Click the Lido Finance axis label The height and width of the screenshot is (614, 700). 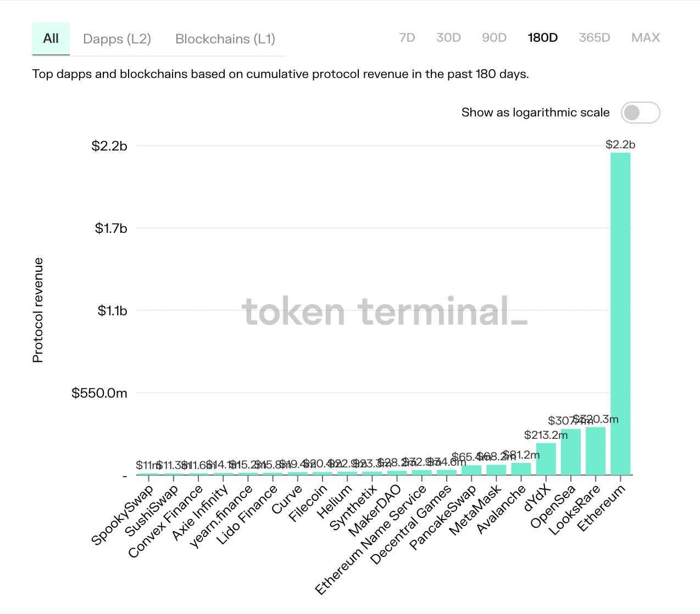(247, 515)
